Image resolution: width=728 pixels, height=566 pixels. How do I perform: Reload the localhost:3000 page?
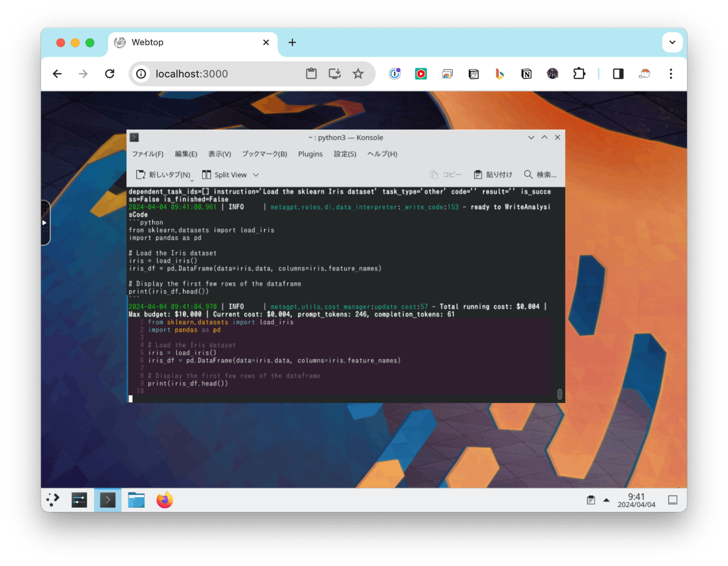[x=110, y=74]
